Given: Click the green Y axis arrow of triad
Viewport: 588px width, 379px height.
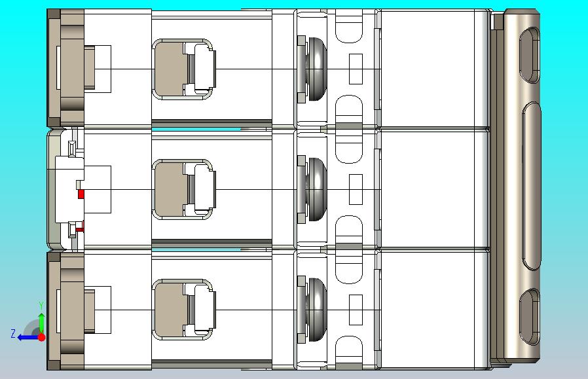Looking at the screenshot, I should click(x=42, y=322).
